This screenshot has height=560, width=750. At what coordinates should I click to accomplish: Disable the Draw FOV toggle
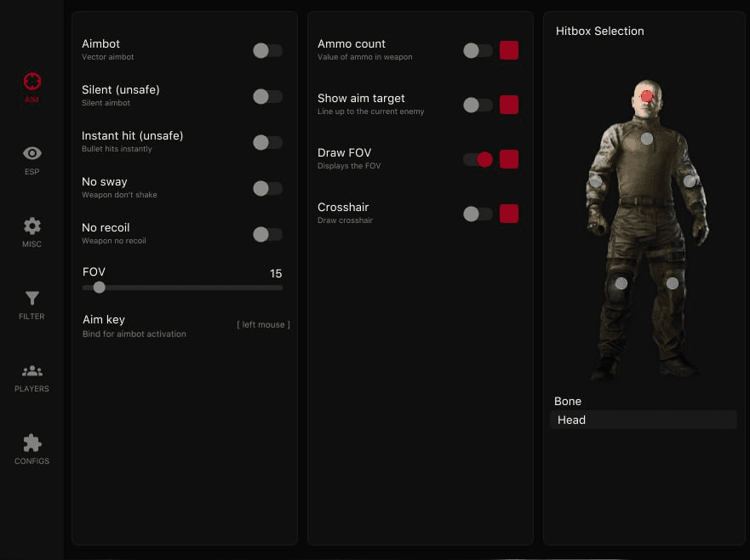[x=478, y=159]
